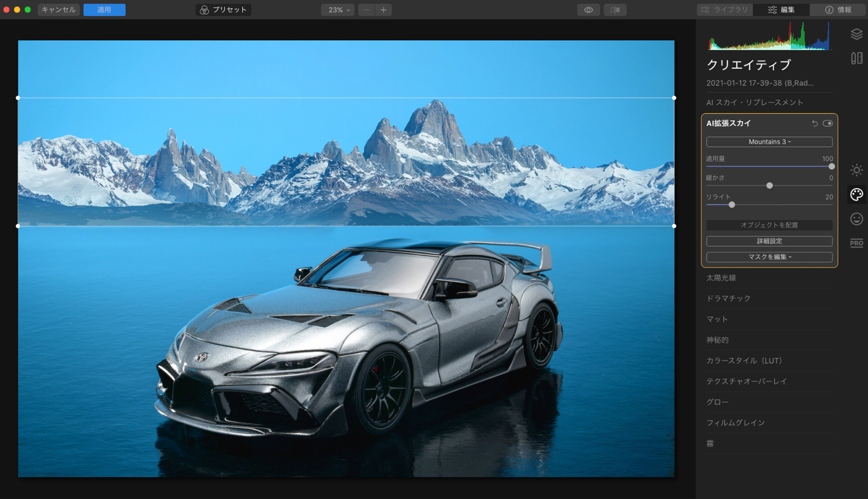Image resolution: width=868 pixels, height=499 pixels.
Task: Click the リライト slider handle
Action: tap(731, 205)
